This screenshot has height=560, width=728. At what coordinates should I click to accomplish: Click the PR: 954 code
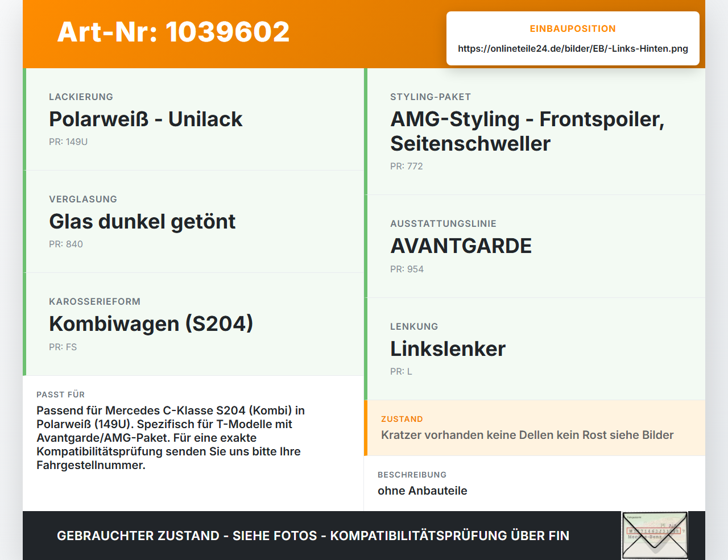407,269
